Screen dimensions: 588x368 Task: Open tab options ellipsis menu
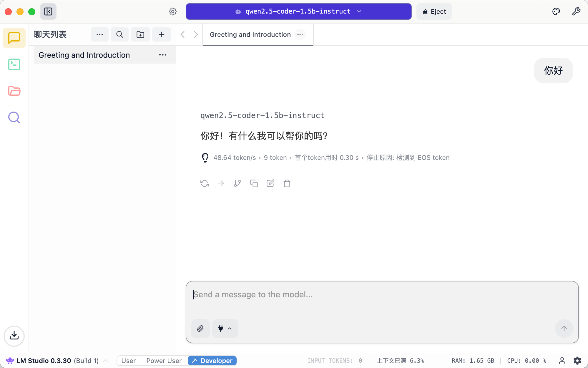point(300,34)
